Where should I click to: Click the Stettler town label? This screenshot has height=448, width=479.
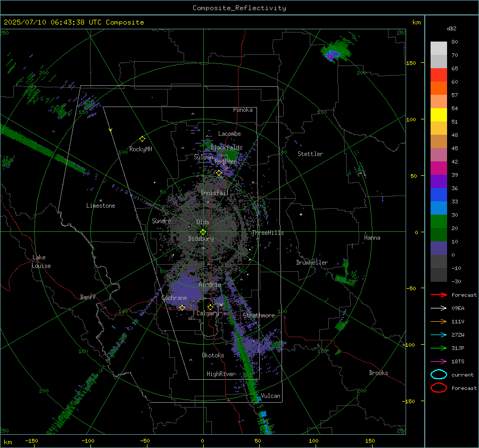310,154
